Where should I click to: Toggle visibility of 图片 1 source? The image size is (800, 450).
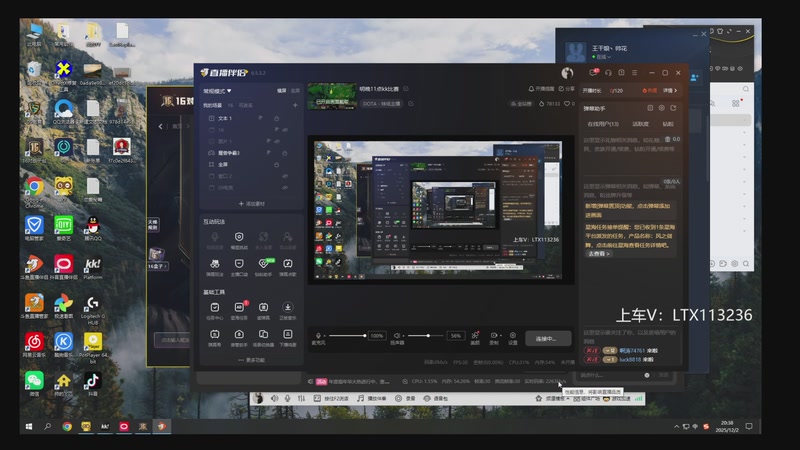coord(277,141)
